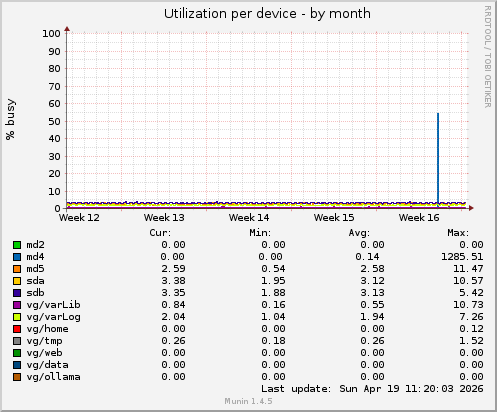Click the 'md4' legend label

pos(35,257)
